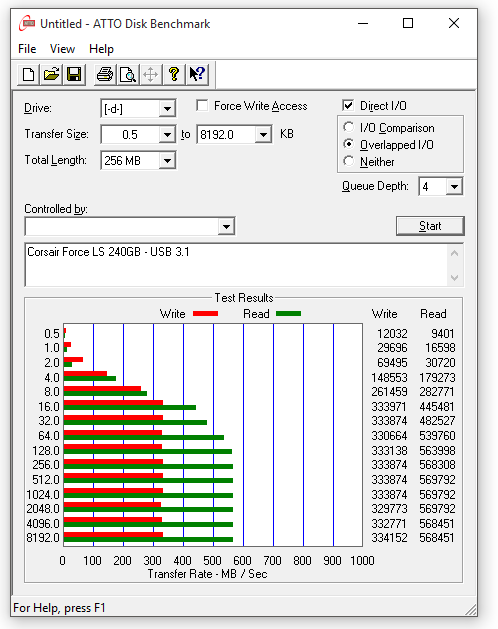Viewport: 498px width, 629px height.
Task: Click the red Write legend swatch
Action: 205,314
